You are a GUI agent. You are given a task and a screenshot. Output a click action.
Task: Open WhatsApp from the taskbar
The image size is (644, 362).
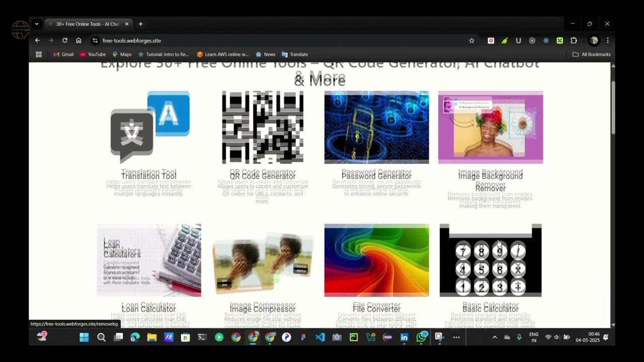coord(421,337)
